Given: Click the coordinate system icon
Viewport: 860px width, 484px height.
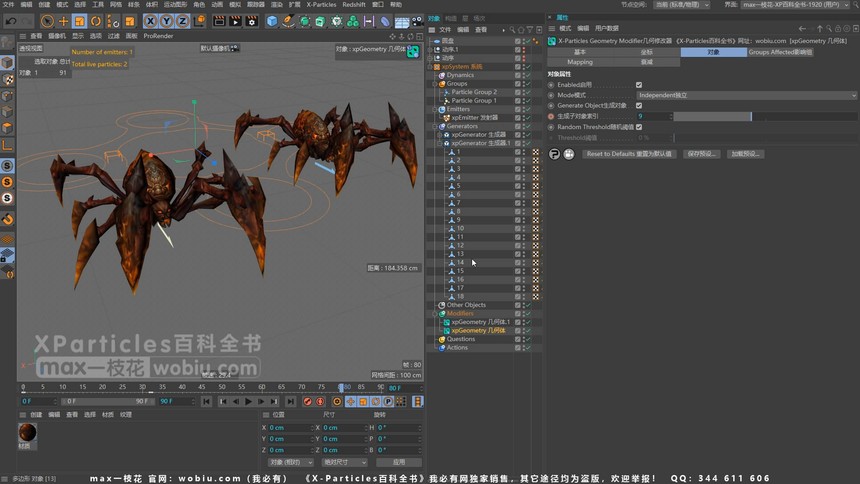Looking at the screenshot, I should coord(200,21).
